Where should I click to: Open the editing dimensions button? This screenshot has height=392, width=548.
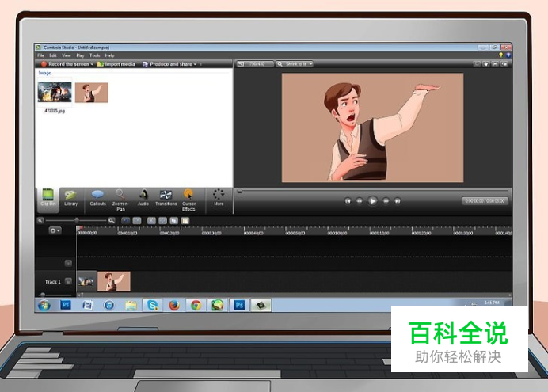[255, 64]
